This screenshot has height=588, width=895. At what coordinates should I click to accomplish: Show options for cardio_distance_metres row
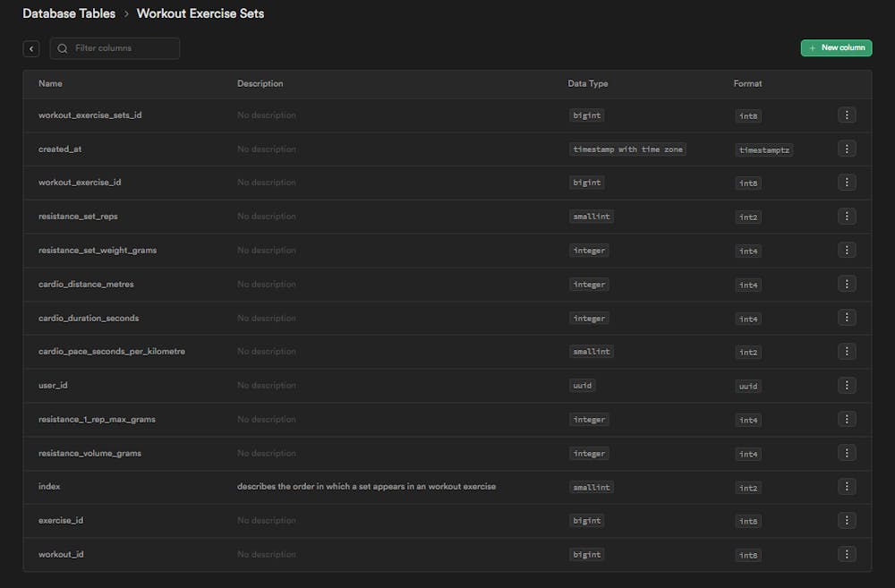(x=847, y=284)
